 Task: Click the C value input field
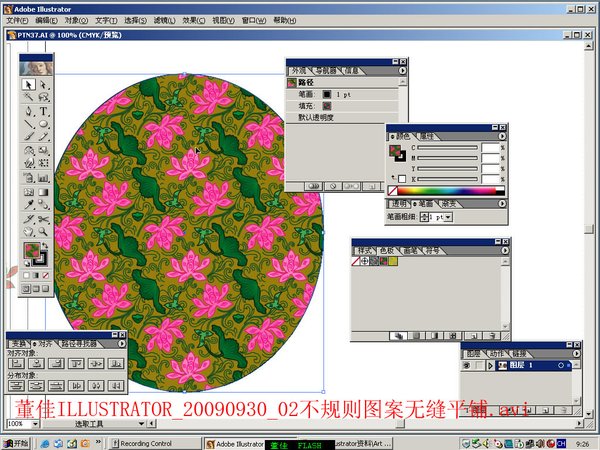pyautogui.click(x=488, y=147)
